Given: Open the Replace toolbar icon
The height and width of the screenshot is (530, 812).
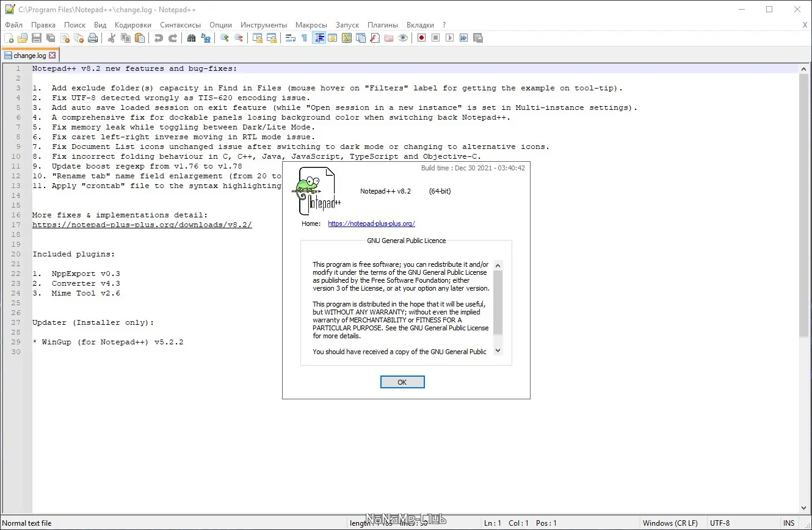Looking at the screenshot, I should point(206,38).
